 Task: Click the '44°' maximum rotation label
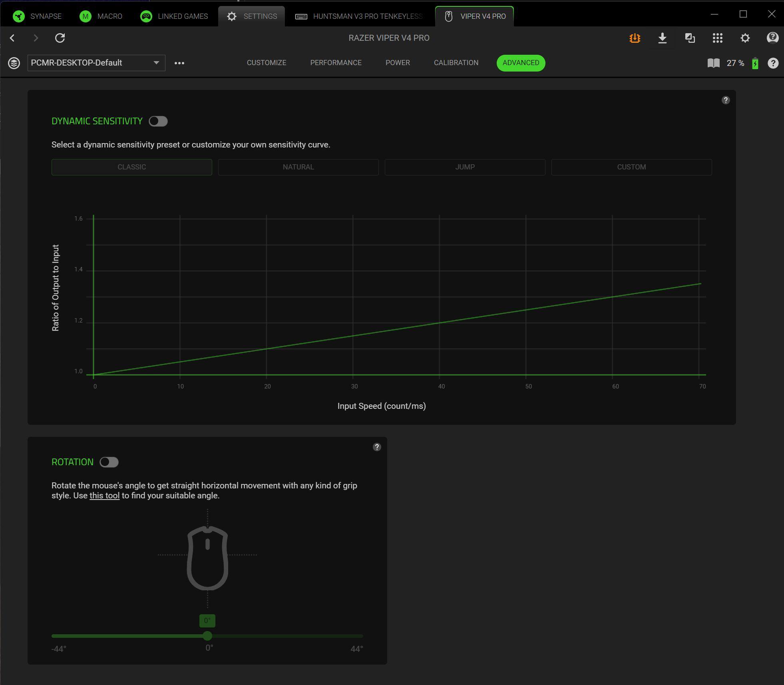coord(357,649)
